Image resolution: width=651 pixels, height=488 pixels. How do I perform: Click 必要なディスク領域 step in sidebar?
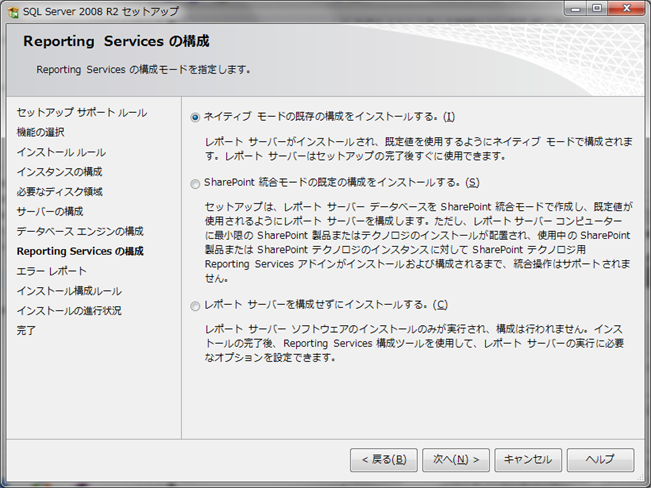point(60,191)
